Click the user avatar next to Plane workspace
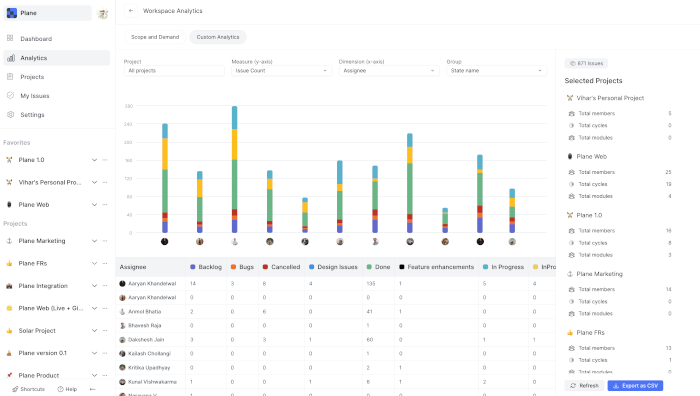Viewport: 700px width, 396px height. click(103, 13)
